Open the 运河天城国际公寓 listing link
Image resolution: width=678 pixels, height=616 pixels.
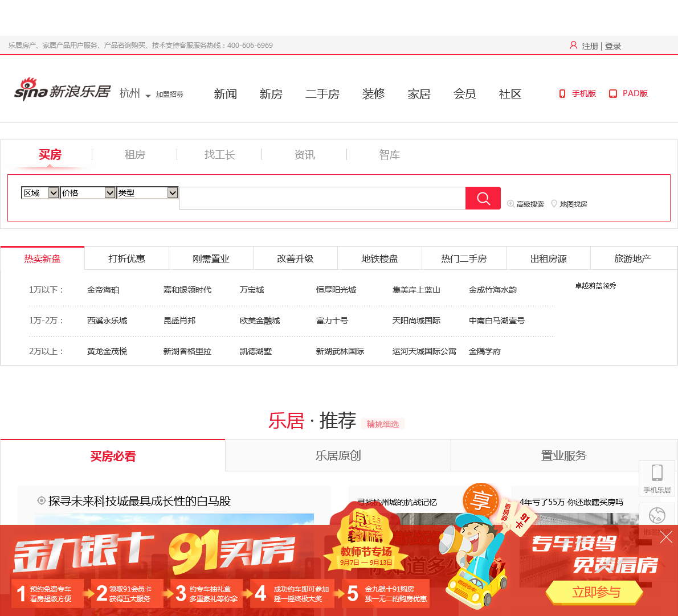(x=424, y=351)
